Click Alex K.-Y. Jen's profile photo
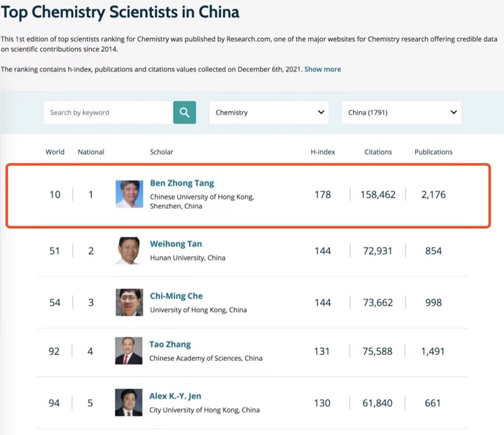This screenshot has width=504, height=435. pos(129,403)
